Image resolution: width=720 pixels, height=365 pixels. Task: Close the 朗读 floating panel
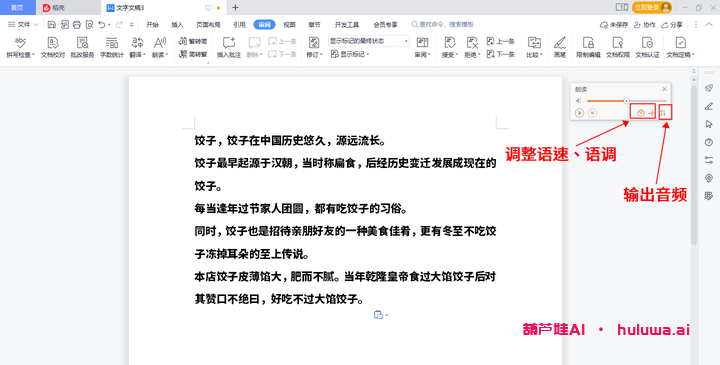(664, 89)
